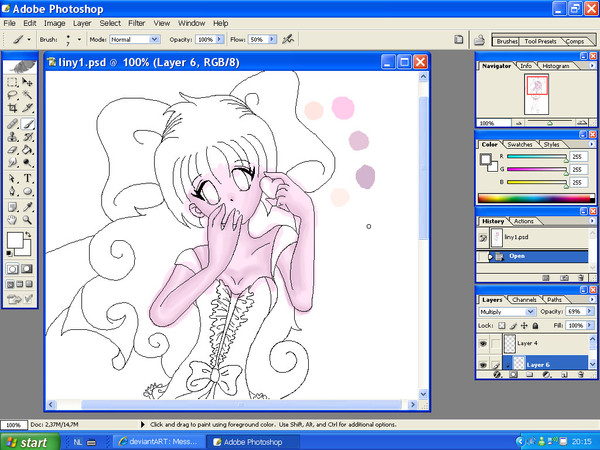Viewport: 600px width, 450px height.
Task: Click the Tool Presets well tab
Action: click(540, 41)
